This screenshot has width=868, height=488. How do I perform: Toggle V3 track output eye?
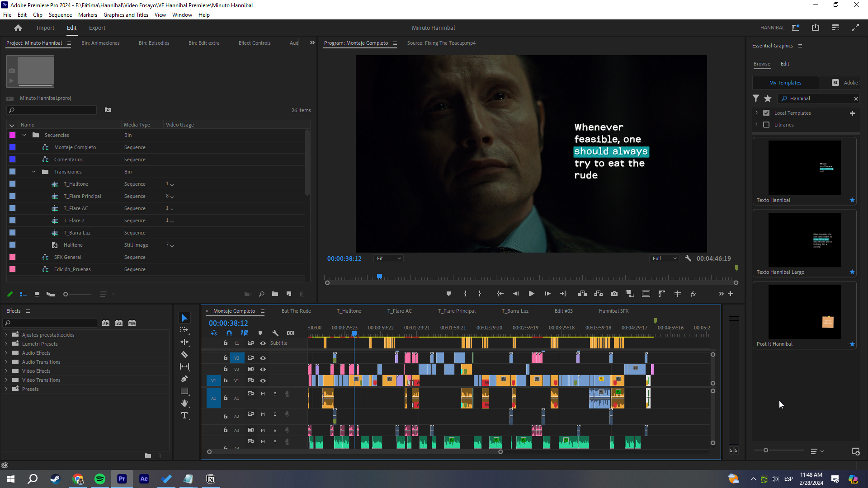tap(263, 358)
